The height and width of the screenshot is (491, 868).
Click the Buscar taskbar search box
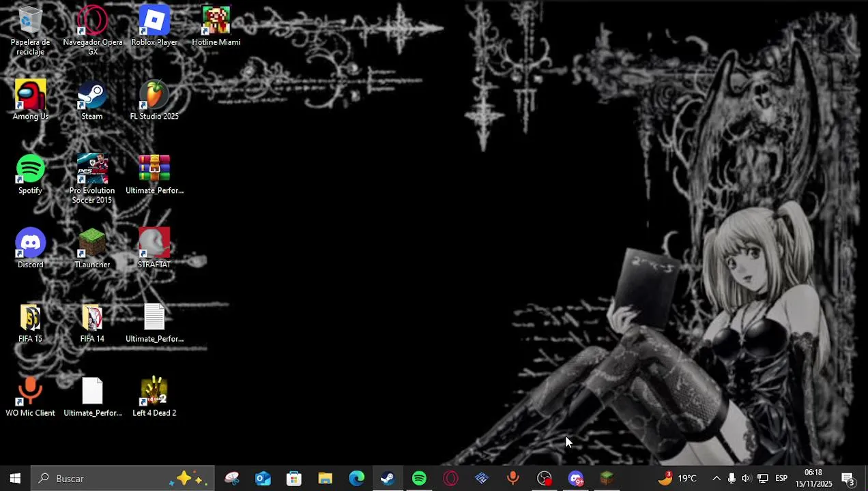tap(123, 479)
